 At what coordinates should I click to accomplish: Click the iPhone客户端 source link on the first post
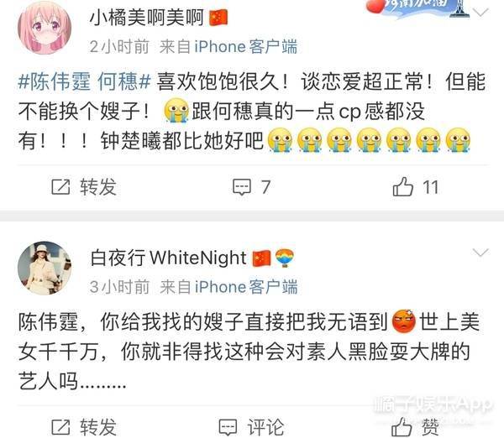(x=246, y=46)
